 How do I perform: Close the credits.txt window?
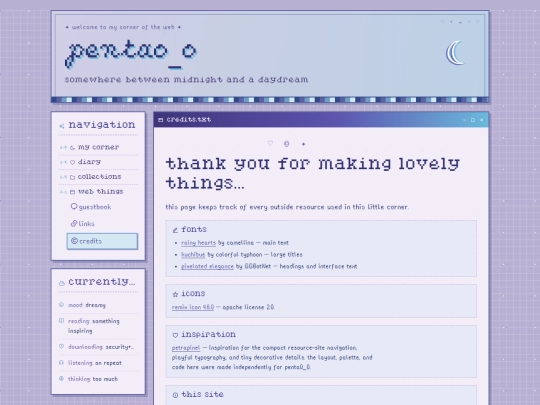tap(481, 120)
